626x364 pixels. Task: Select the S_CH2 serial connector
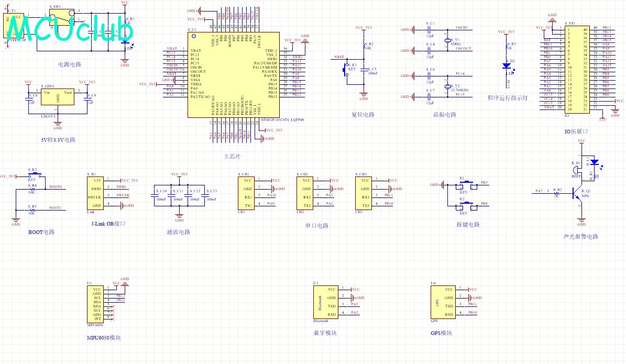(x=304, y=193)
